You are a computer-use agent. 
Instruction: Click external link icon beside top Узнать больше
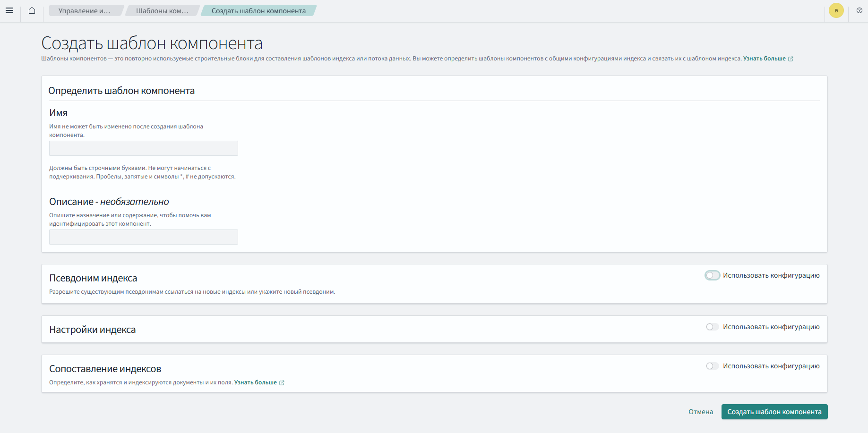pyautogui.click(x=791, y=59)
